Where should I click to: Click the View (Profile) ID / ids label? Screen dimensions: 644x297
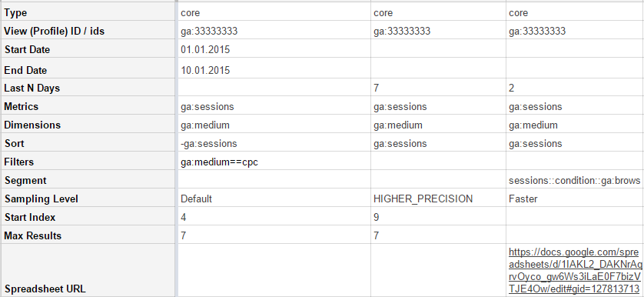click(x=55, y=31)
